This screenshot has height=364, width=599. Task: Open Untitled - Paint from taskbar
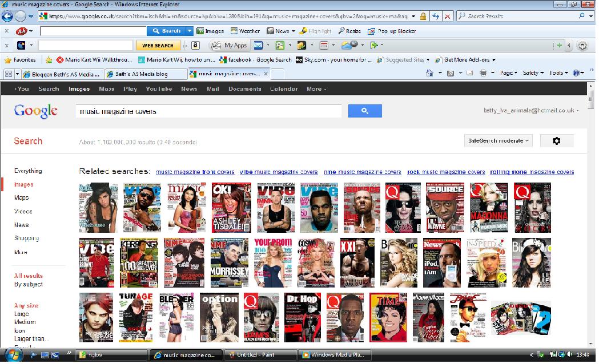click(260, 355)
